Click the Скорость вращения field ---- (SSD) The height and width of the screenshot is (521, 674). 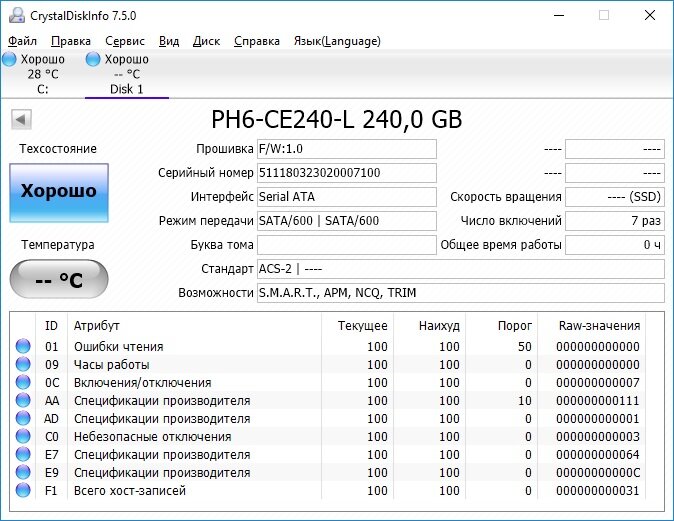[615, 197]
